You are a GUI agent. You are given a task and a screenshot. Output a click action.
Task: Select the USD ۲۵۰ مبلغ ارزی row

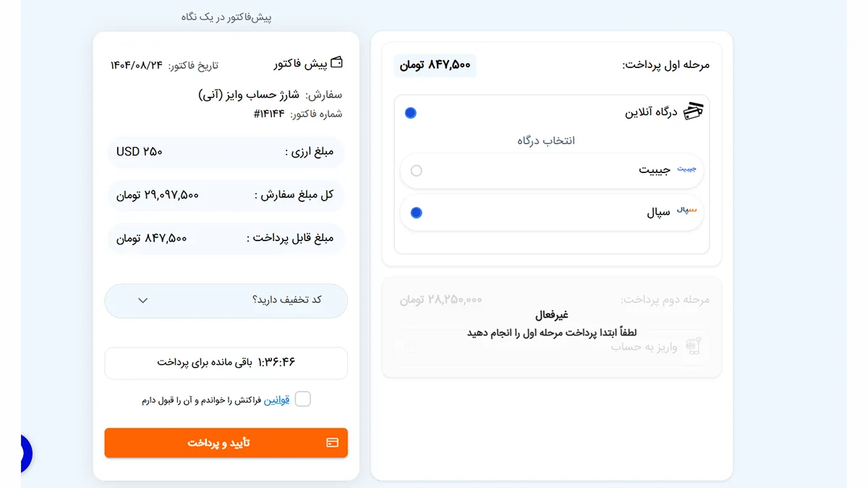226,152
